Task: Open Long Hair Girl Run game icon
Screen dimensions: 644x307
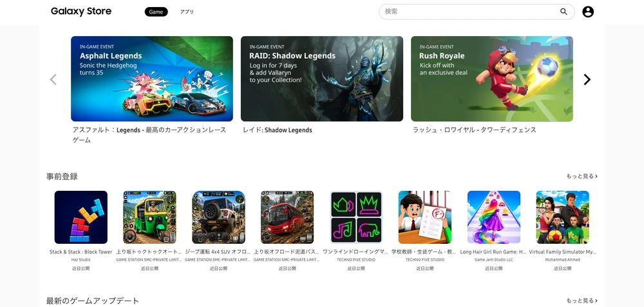Action: [494, 217]
